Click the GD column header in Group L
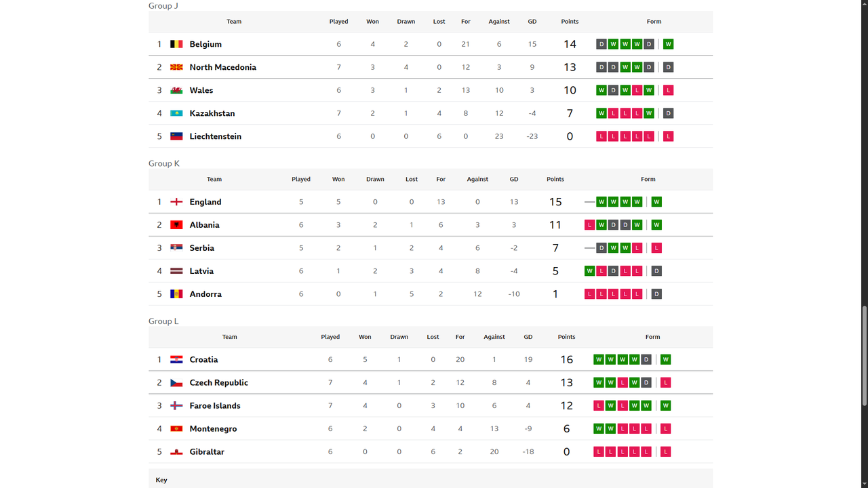The height and width of the screenshot is (488, 868). pyautogui.click(x=528, y=337)
